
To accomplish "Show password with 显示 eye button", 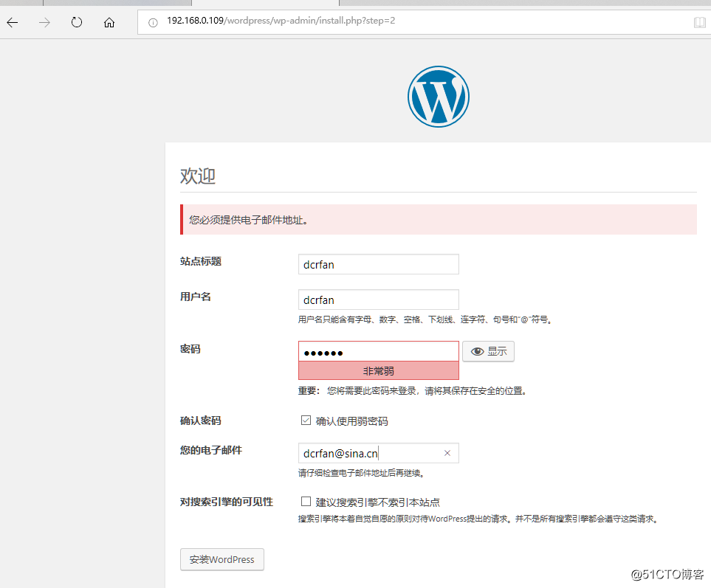I will point(488,351).
